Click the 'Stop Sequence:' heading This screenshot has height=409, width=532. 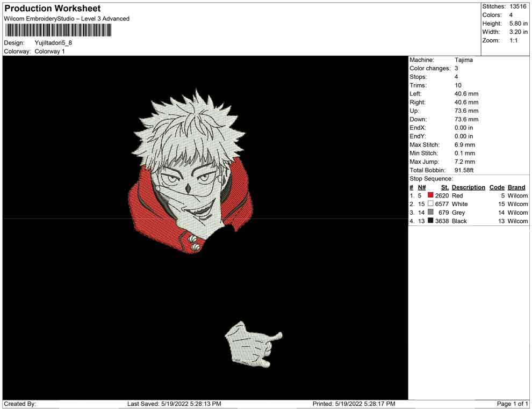[431, 179]
